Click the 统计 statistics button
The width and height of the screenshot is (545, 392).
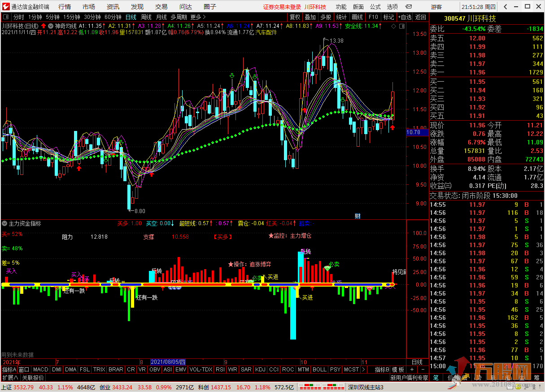click(341, 17)
